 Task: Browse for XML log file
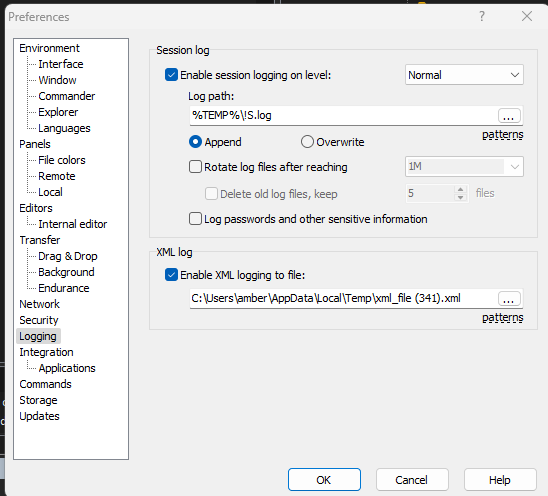point(509,299)
